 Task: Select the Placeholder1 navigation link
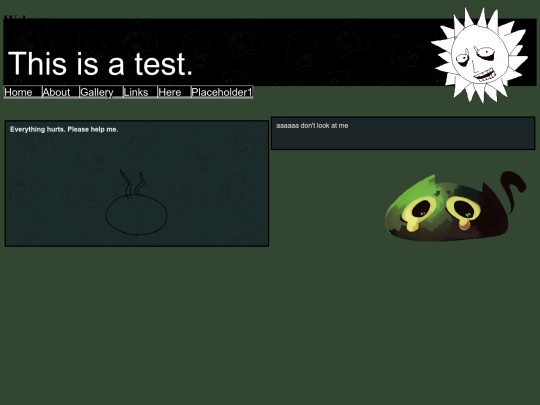[222, 92]
